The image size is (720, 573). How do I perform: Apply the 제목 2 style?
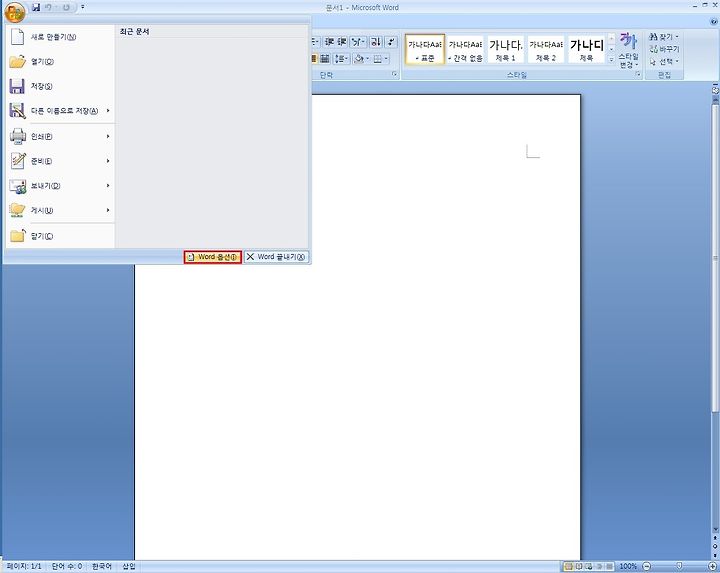[x=546, y=50]
